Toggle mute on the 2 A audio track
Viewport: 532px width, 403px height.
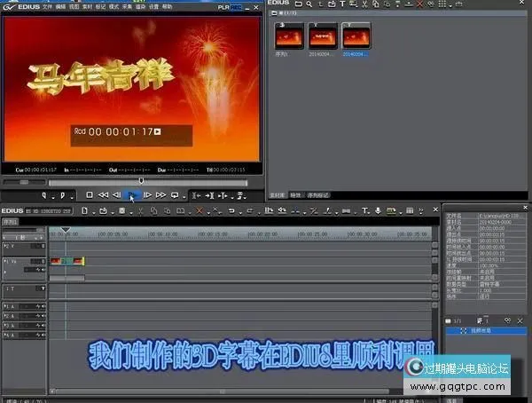(43, 316)
